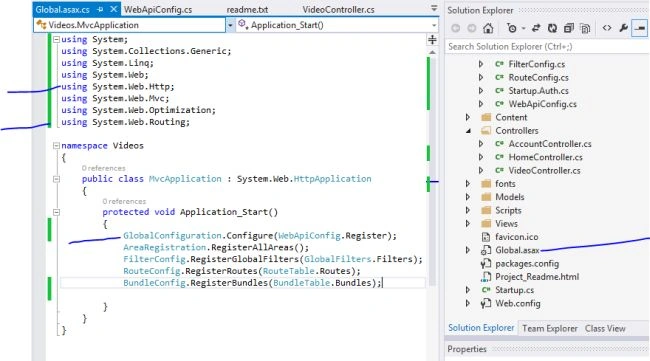Screen dimensions: 650x361
Task: Click the editor split window handle
Action: click(432, 39)
